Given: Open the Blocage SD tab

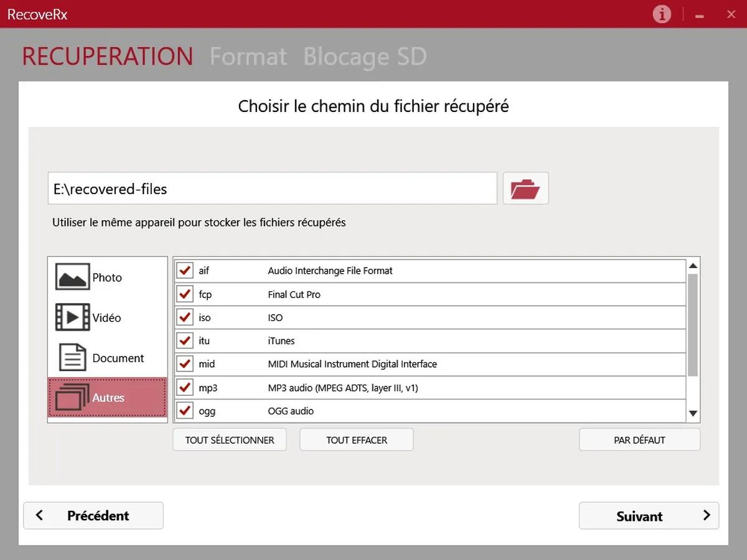Looking at the screenshot, I should pos(365,57).
